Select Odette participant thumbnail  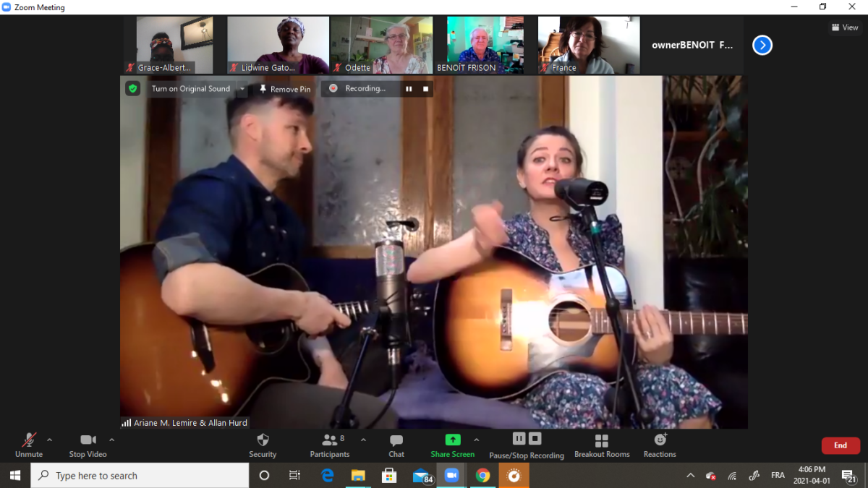point(382,45)
